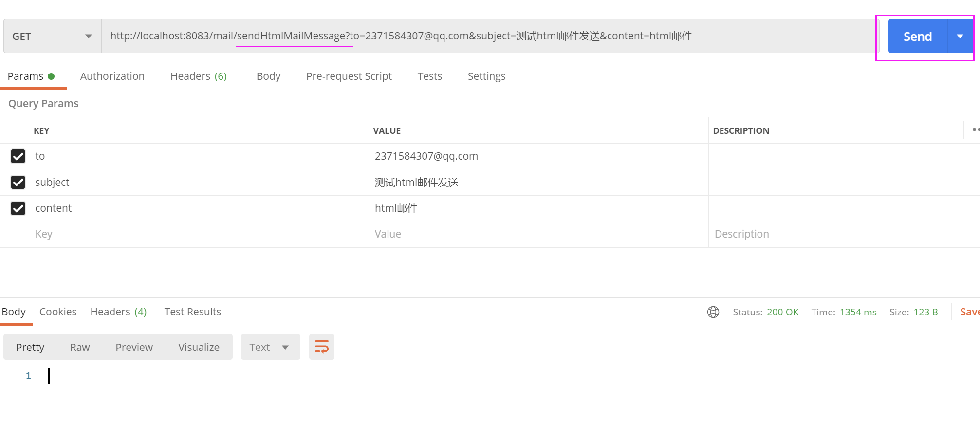The height and width of the screenshot is (424, 980).
Task: Click the response Time 1354 ms
Action: tap(844, 312)
